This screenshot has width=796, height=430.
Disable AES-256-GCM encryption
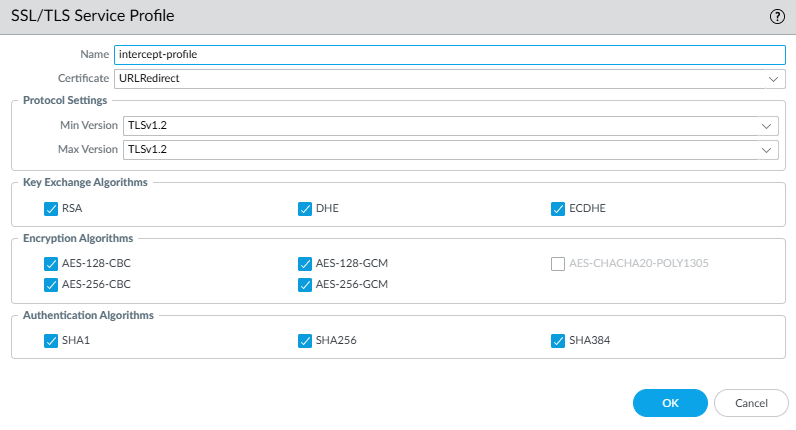click(x=305, y=284)
